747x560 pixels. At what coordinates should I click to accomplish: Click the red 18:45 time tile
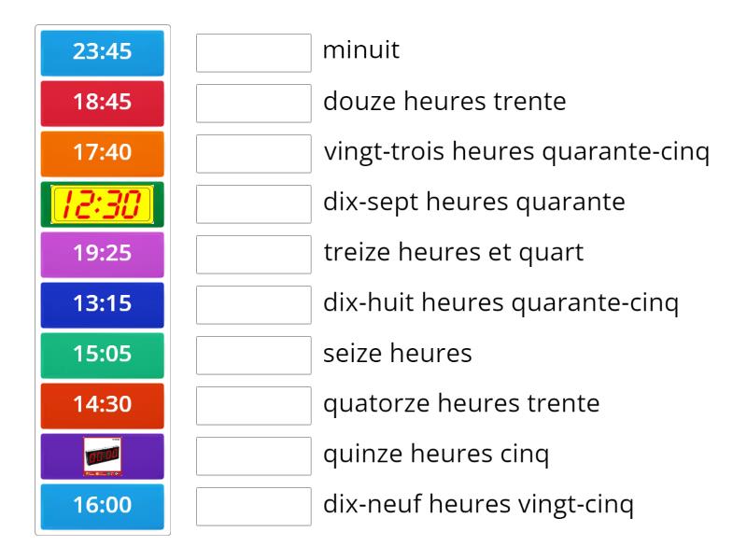coord(103,103)
